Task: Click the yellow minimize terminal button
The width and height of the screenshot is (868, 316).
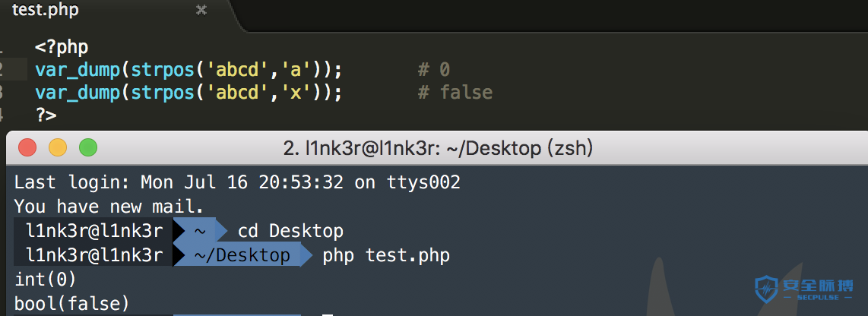Action: pos(58,148)
